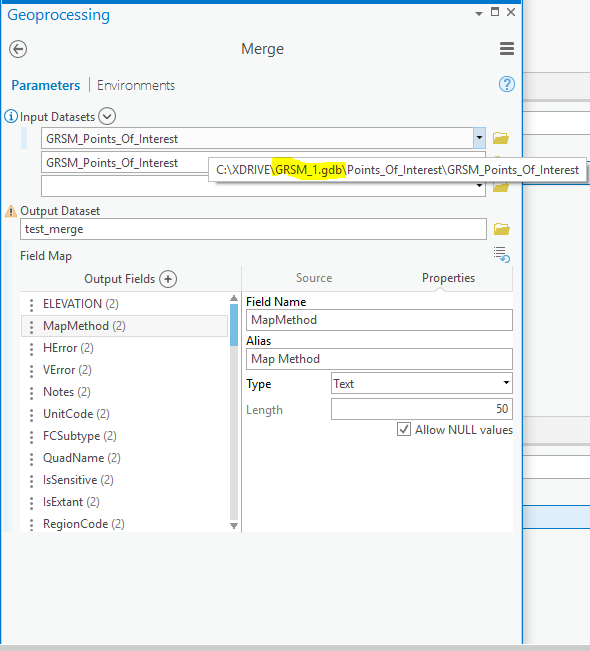590x651 pixels.
Task: Add a new output field
Action: [x=168, y=279]
